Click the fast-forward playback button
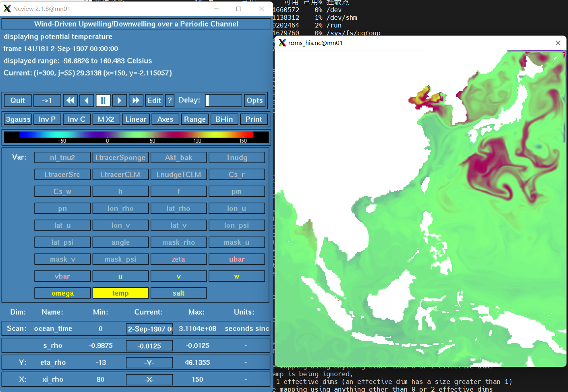The width and height of the screenshot is (568, 392). pyautogui.click(x=136, y=101)
